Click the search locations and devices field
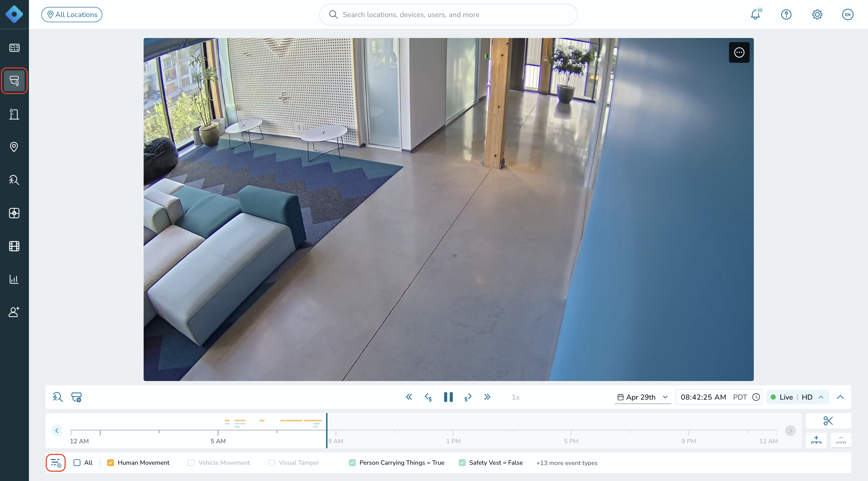 click(448, 14)
